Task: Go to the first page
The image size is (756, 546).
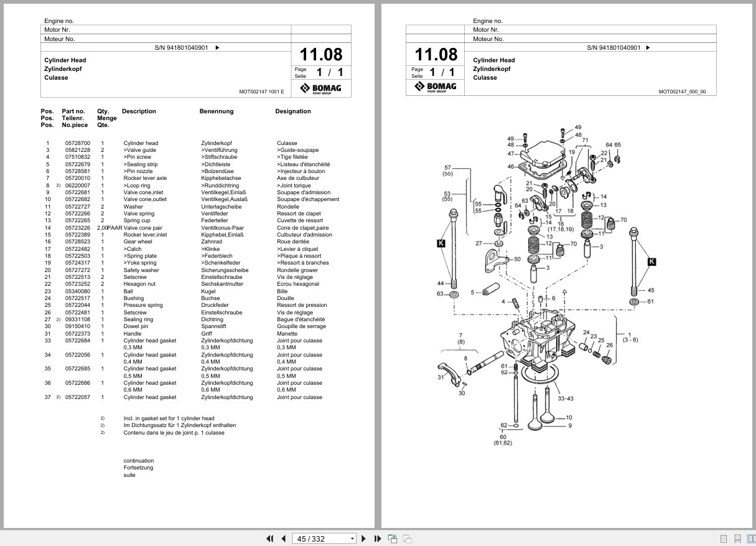Action: pos(269,539)
